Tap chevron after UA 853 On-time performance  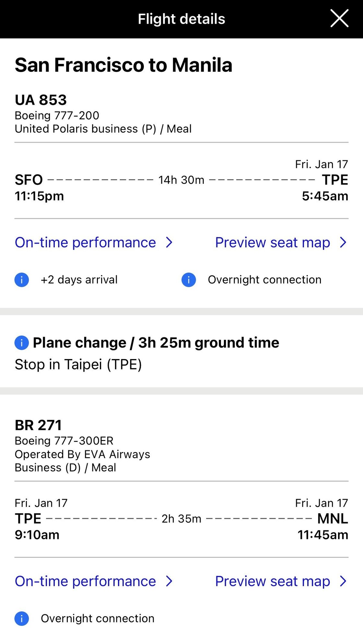[169, 243]
